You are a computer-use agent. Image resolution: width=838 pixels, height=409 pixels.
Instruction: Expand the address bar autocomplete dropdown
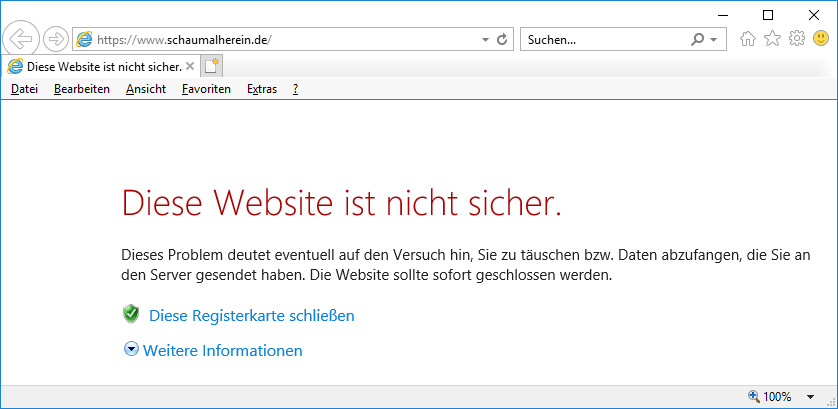coord(486,40)
